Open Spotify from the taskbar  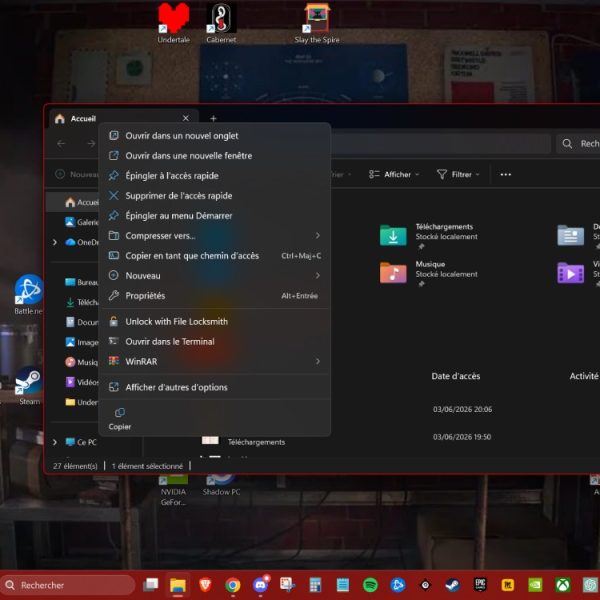370,585
